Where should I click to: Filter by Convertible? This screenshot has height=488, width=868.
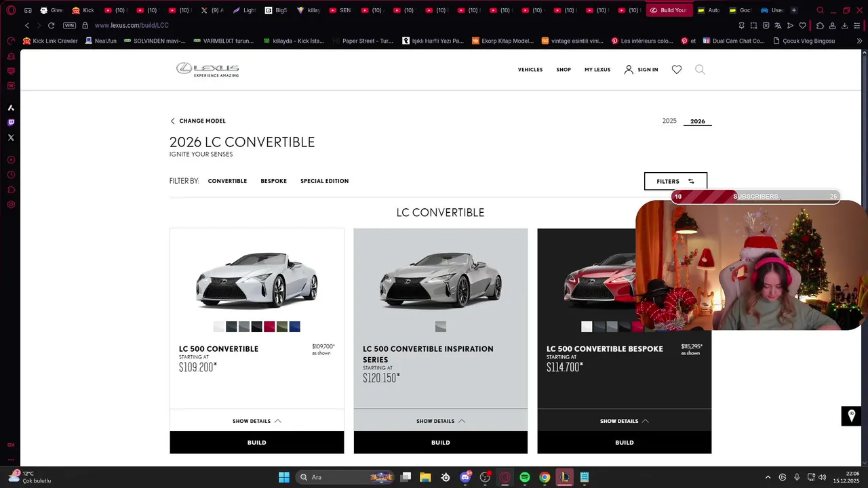[227, 181]
